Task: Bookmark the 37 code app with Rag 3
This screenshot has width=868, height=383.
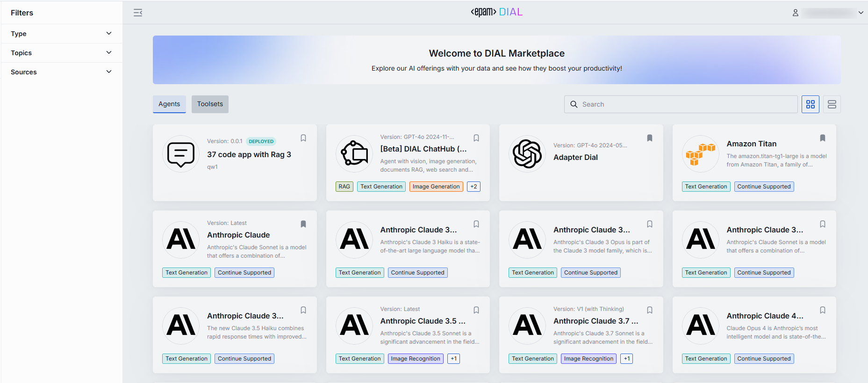Action: click(303, 138)
